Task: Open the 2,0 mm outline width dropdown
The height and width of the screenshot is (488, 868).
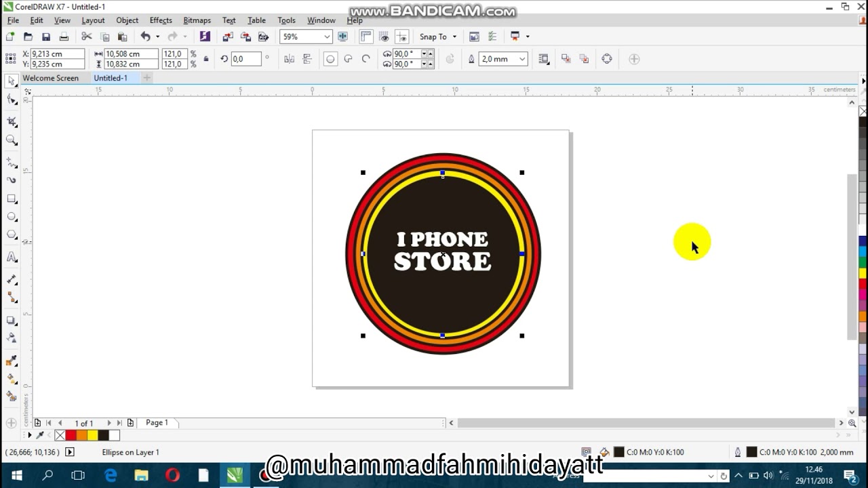Action: (x=524, y=59)
